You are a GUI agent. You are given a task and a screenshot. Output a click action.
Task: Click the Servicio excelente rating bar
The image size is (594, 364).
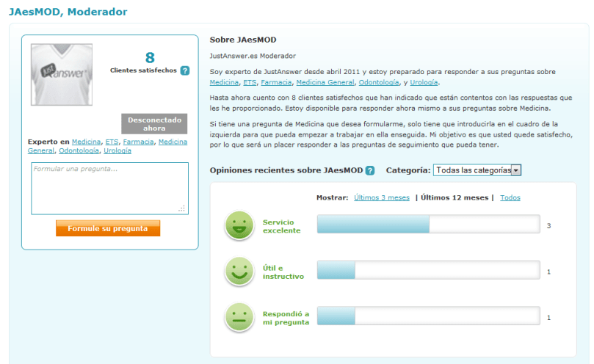[429, 224]
